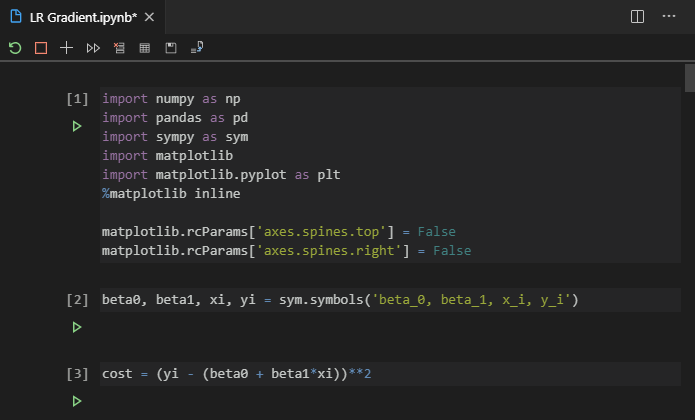Viewport: 695px width, 420px height.
Task: Run cell 2 defining sym.symbols
Action: 76,327
